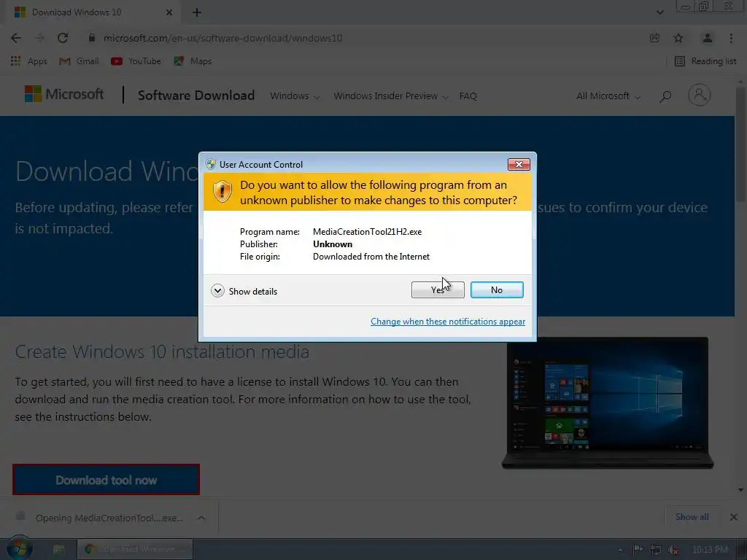This screenshot has width=747, height=560.
Task: Click the lock icon in the address bar
Action: [x=92, y=38]
